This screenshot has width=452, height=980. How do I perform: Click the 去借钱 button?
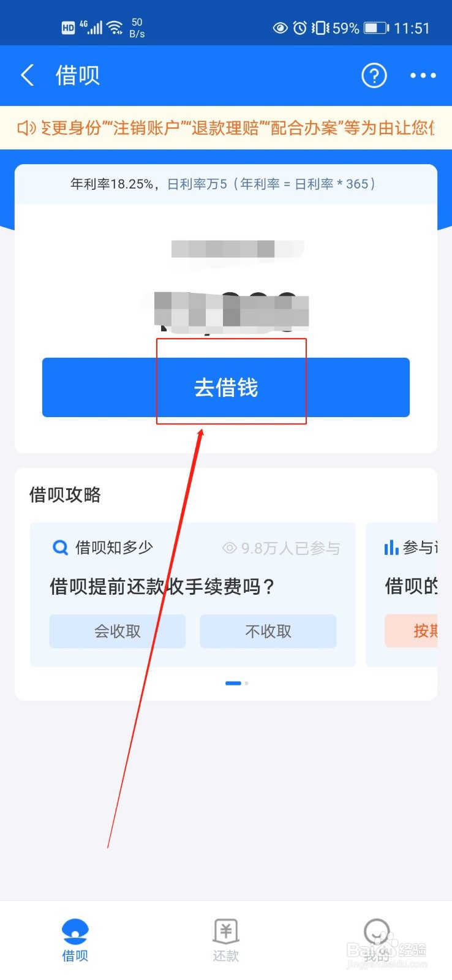[x=225, y=387]
